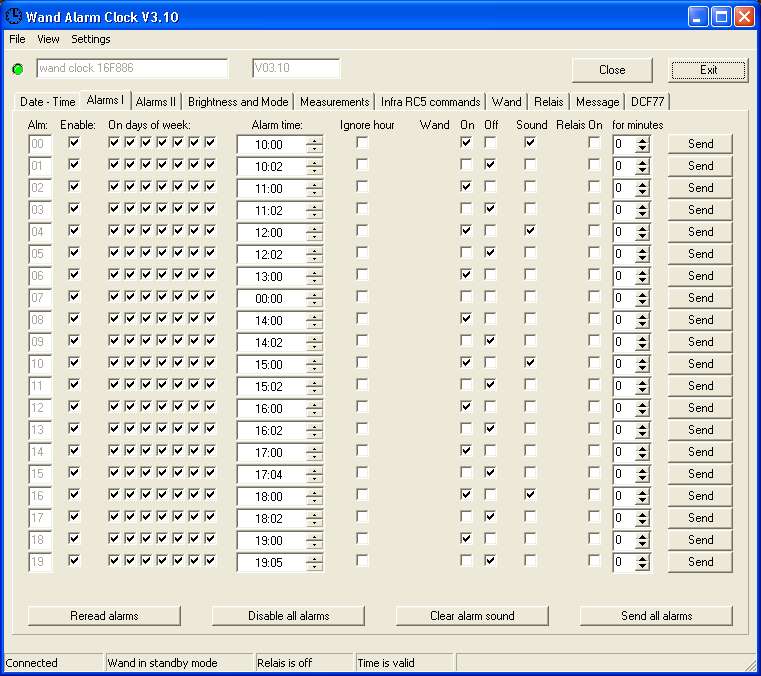This screenshot has height=676, width=761.
Task: Enable checkbox for alarm 00
Action: coord(74,143)
